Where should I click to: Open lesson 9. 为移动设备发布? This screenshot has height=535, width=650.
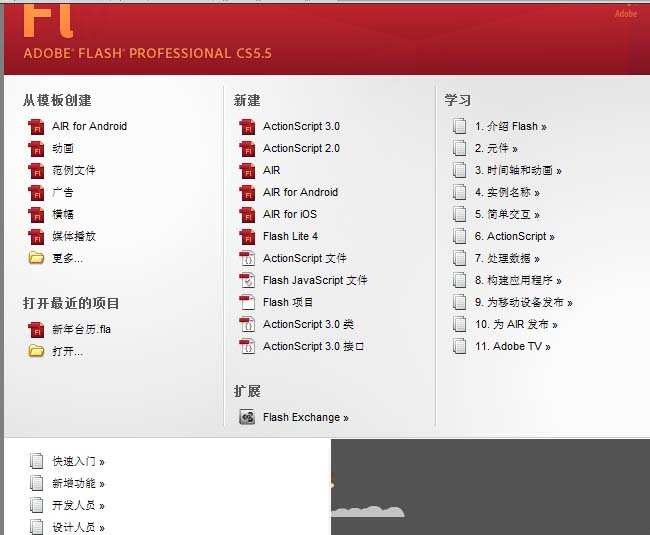click(524, 302)
